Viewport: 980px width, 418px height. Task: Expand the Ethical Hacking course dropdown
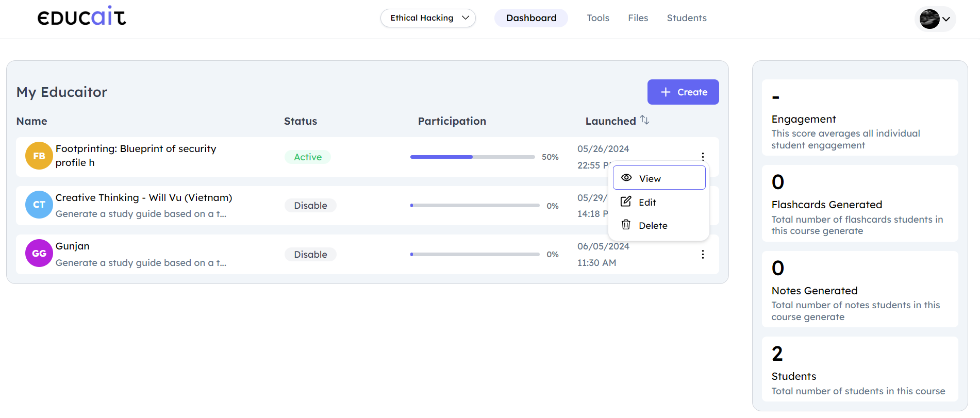428,18
